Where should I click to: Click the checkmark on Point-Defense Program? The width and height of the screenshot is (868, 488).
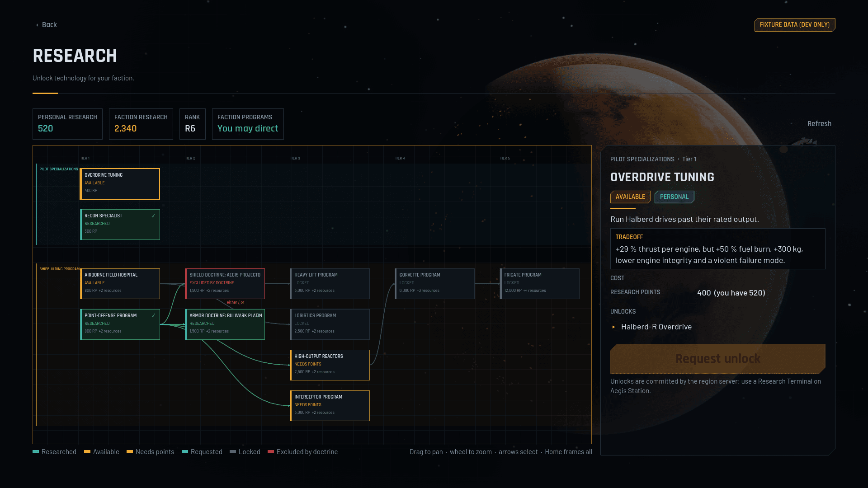(x=153, y=316)
